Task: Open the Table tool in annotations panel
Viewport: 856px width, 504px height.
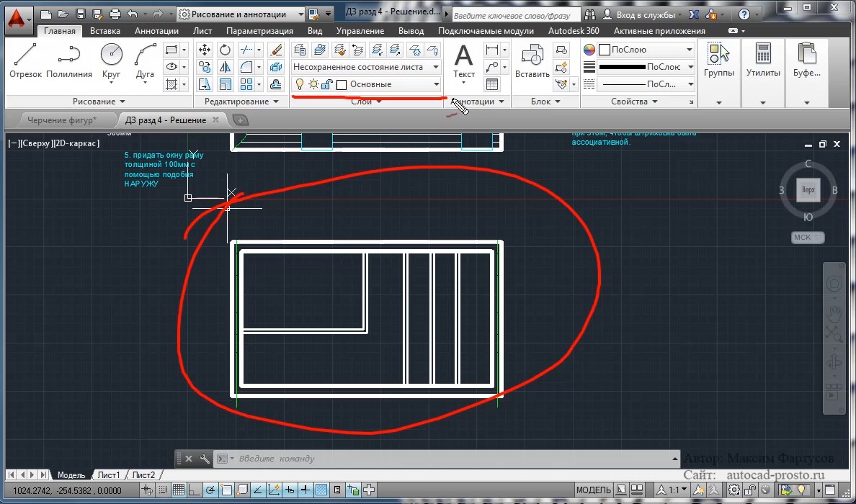Action: 492,84
